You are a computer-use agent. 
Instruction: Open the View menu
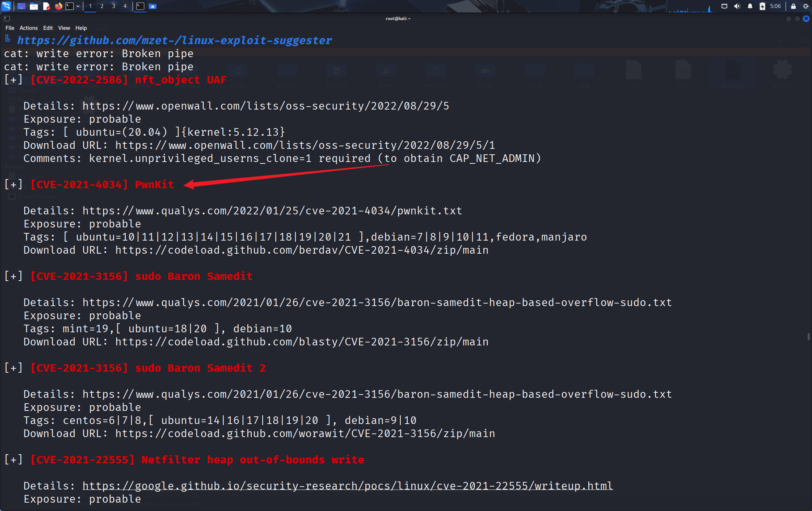64,28
